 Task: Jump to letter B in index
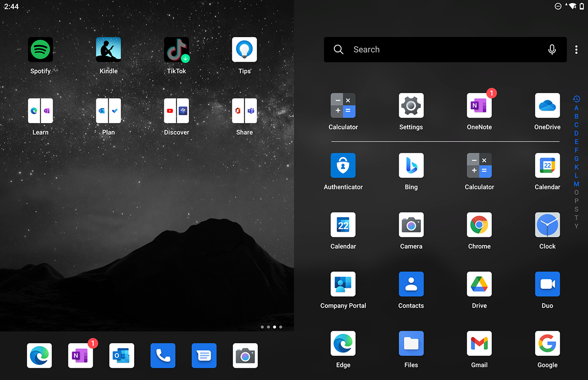tap(577, 117)
